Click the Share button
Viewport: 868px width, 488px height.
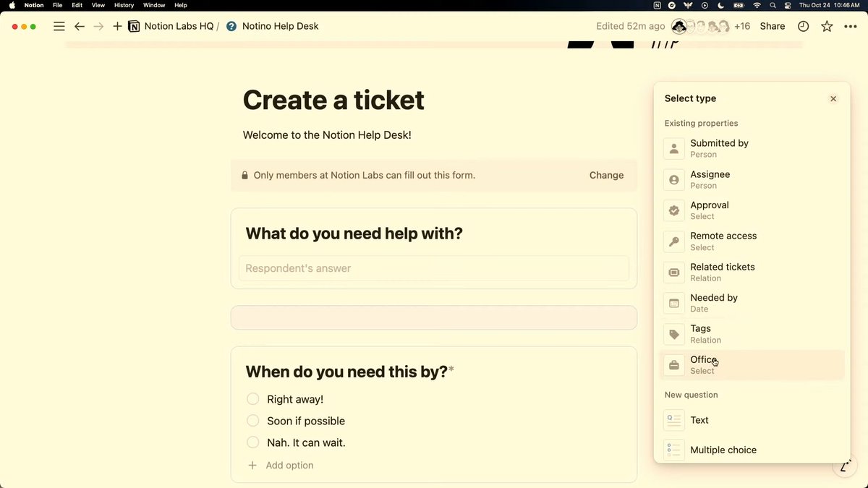pos(773,26)
